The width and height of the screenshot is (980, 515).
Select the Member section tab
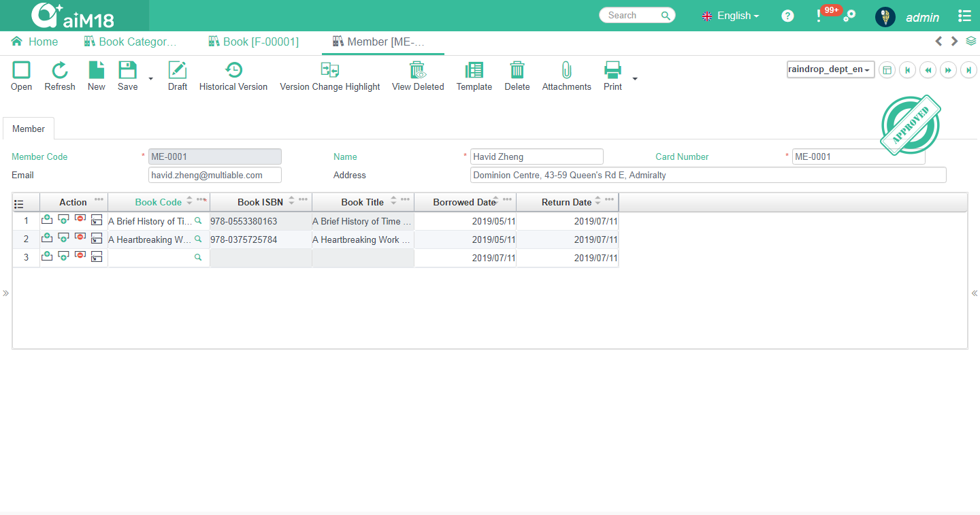click(x=29, y=129)
